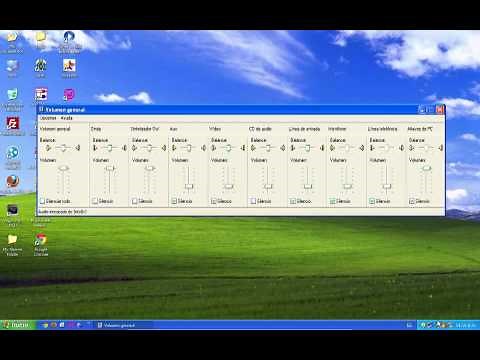480x360 pixels.
Task: Select the pink icon in the third desktop column
Action: (69, 95)
